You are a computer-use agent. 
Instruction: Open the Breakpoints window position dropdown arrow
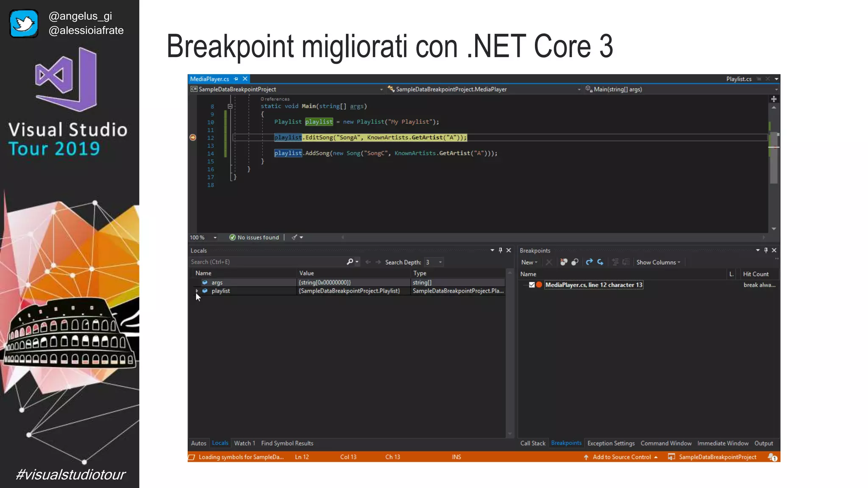(758, 250)
